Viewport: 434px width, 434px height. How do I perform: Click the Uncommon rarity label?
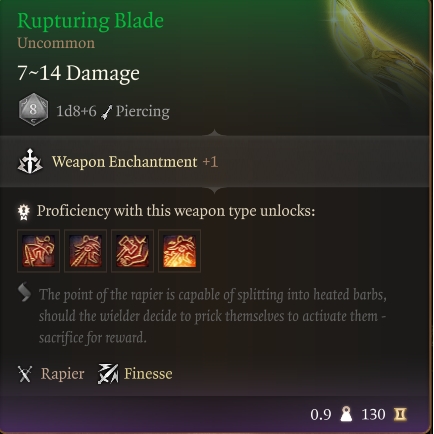56,43
